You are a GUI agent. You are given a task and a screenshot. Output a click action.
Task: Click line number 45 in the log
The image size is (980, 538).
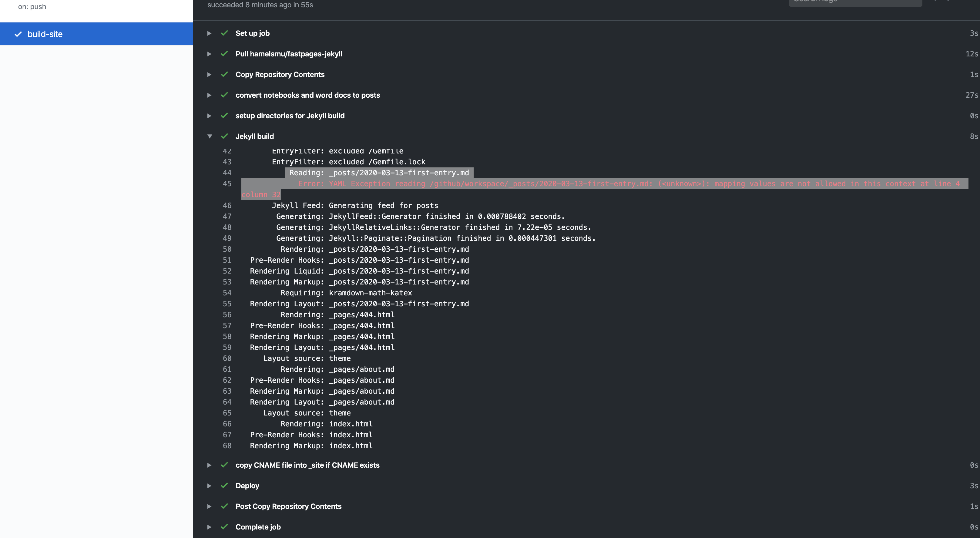[x=227, y=184]
